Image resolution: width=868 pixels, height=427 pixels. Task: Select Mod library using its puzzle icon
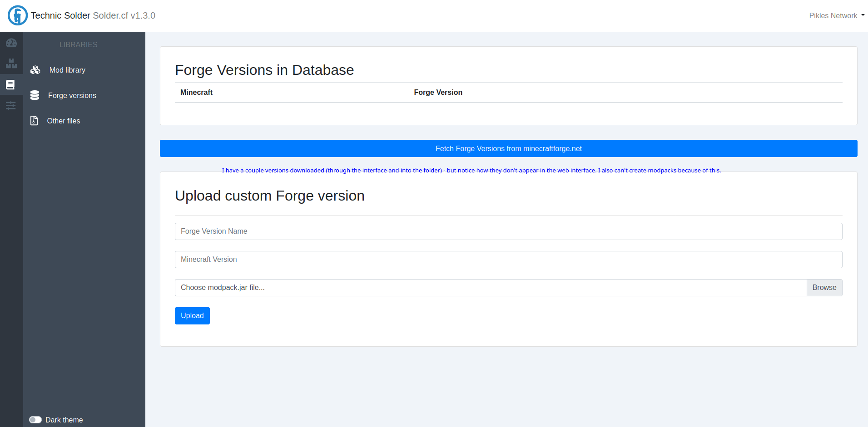click(x=35, y=70)
